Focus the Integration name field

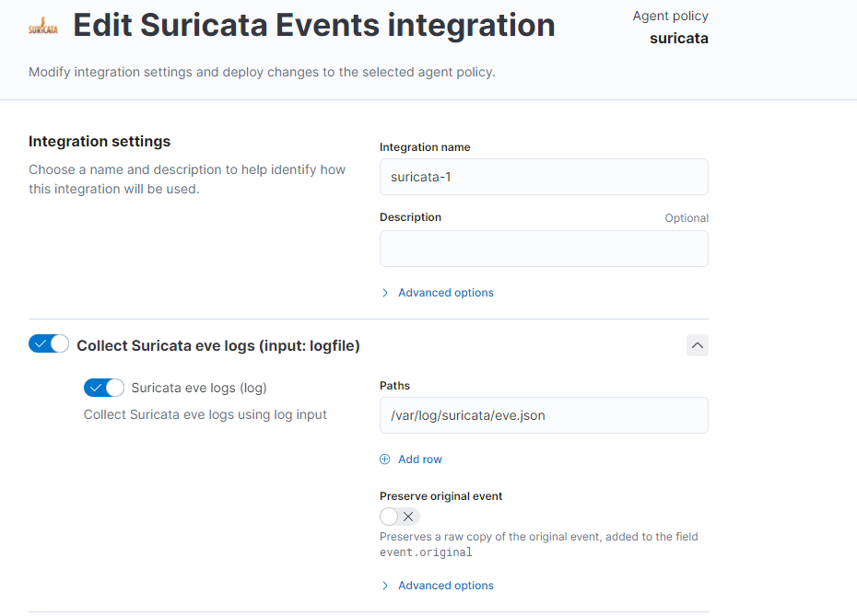544,177
